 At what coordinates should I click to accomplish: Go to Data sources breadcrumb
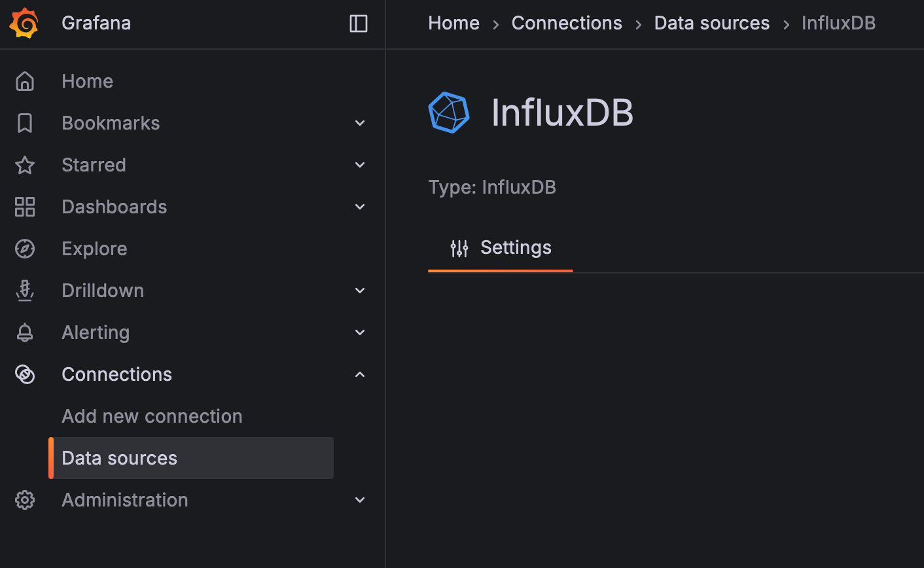712,23
